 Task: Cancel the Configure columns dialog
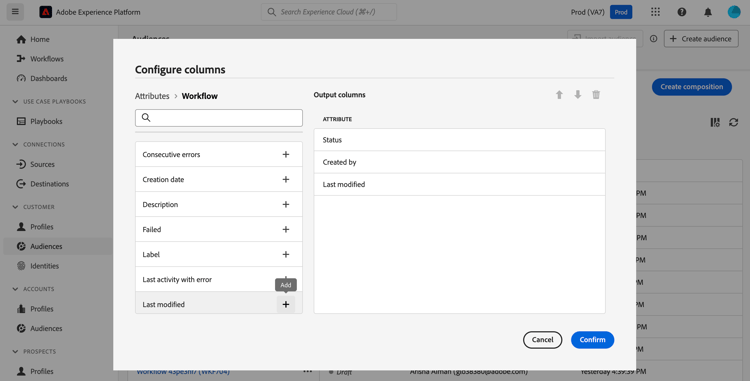pos(542,340)
